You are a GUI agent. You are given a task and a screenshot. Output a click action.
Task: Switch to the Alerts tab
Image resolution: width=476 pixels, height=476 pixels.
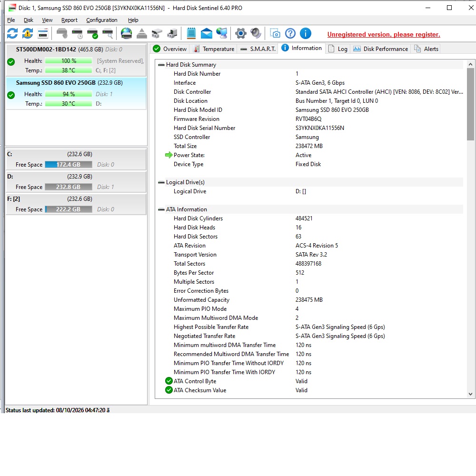426,49
